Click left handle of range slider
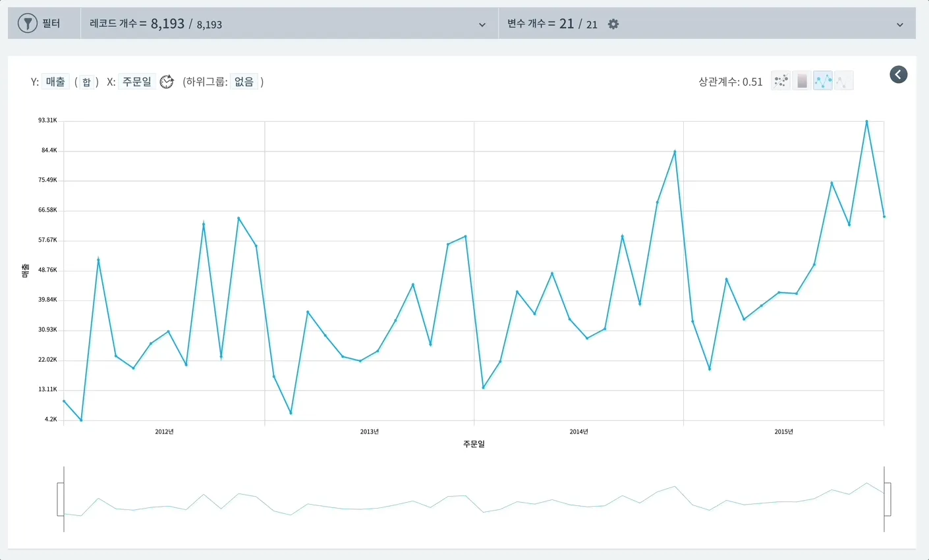This screenshot has width=929, height=560. click(61, 499)
